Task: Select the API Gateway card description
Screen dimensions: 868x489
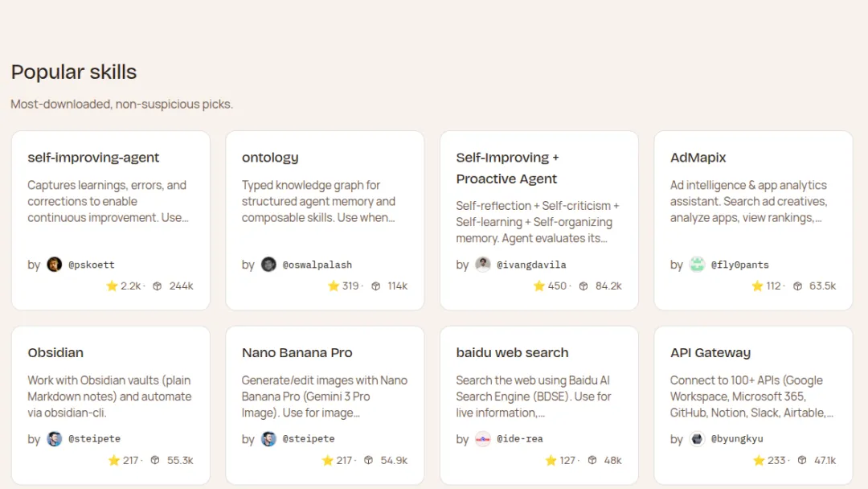Action: [751, 397]
